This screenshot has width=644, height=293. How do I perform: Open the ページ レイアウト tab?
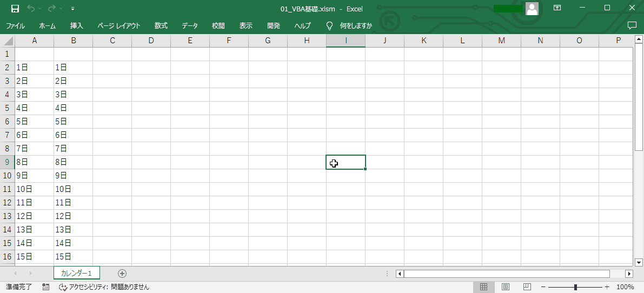tap(119, 26)
